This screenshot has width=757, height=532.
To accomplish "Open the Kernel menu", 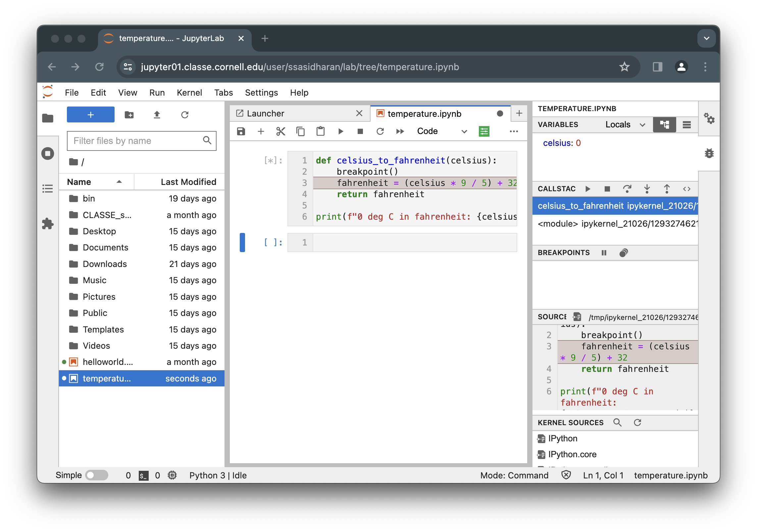I will (x=189, y=93).
